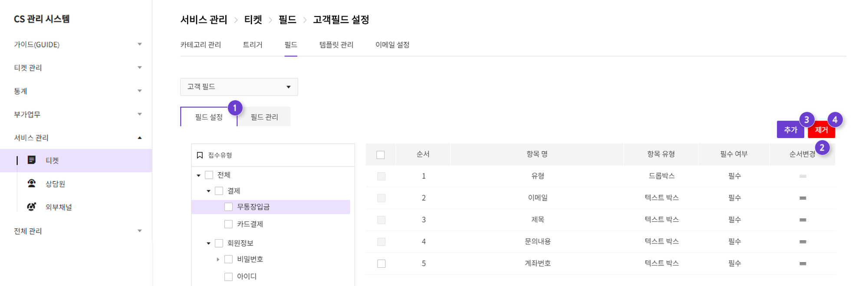Click the reorder handle for 제목 row
Screen dimensions: 868x286
(802, 220)
